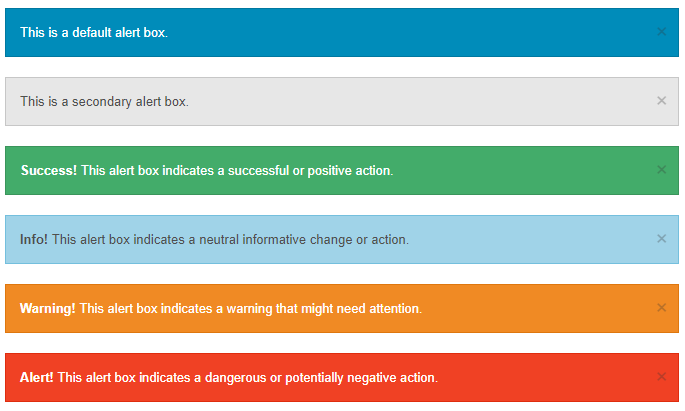Dismiss the light blue Info alert
The height and width of the screenshot is (411, 685).
tap(661, 239)
